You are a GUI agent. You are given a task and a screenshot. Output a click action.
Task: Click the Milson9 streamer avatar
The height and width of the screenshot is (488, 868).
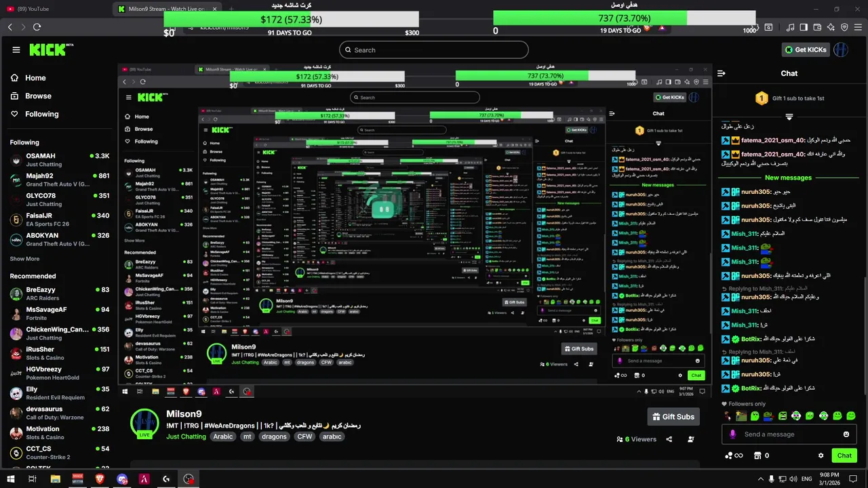point(144,423)
